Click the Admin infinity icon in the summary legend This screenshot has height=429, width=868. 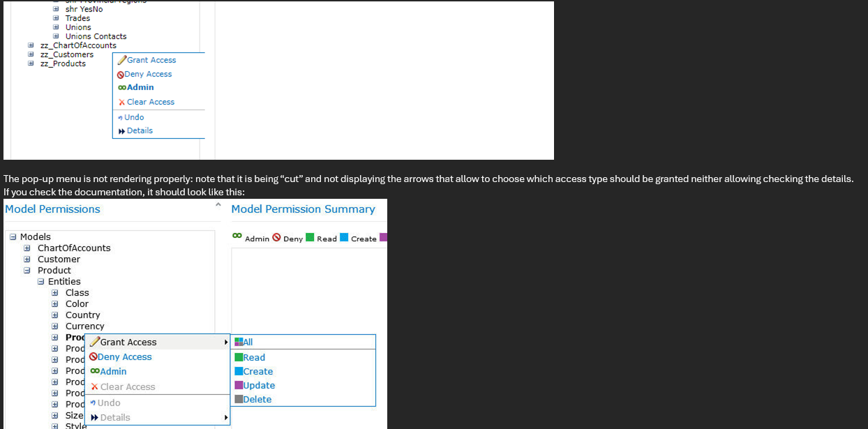[x=237, y=237]
